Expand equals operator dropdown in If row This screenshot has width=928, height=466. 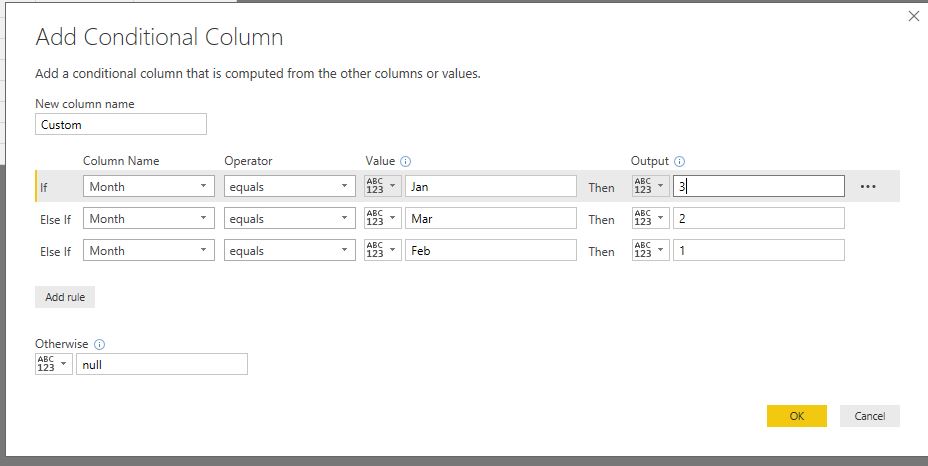[x=289, y=186]
